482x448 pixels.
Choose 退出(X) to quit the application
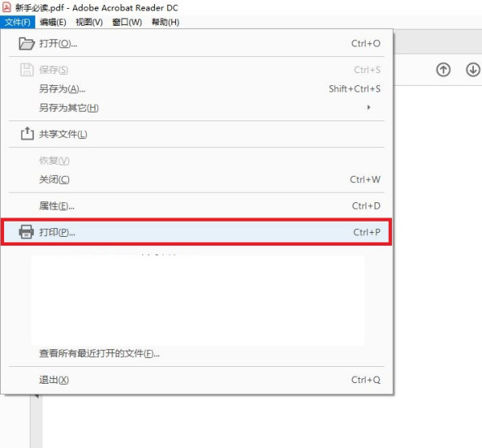pos(54,380)
